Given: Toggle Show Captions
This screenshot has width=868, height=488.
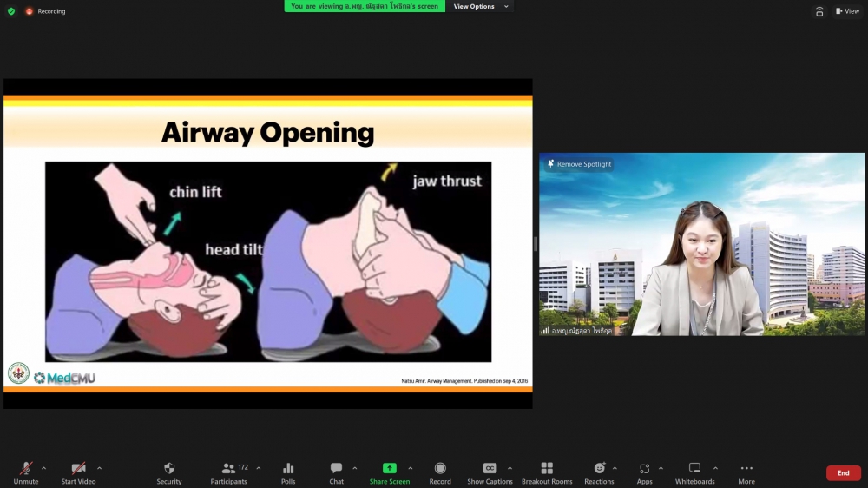Looking at the screenshot, I should click(x=490, y=469).
